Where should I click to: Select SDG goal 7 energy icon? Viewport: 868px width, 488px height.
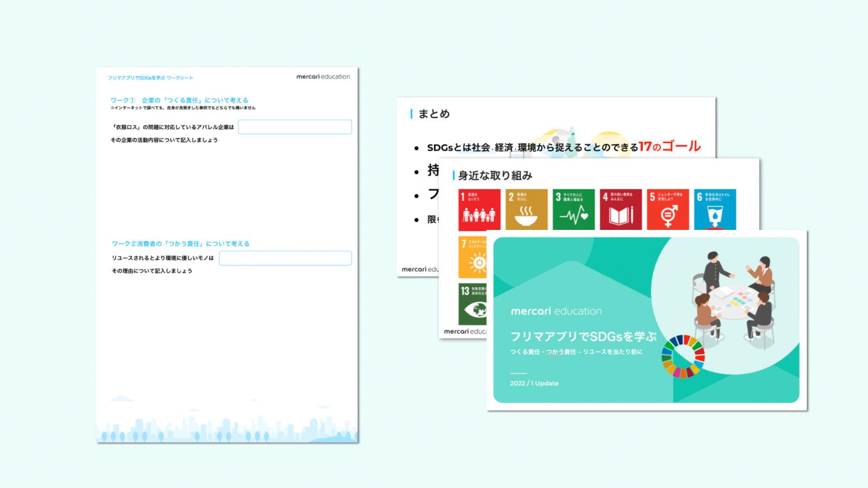[473, 257]
